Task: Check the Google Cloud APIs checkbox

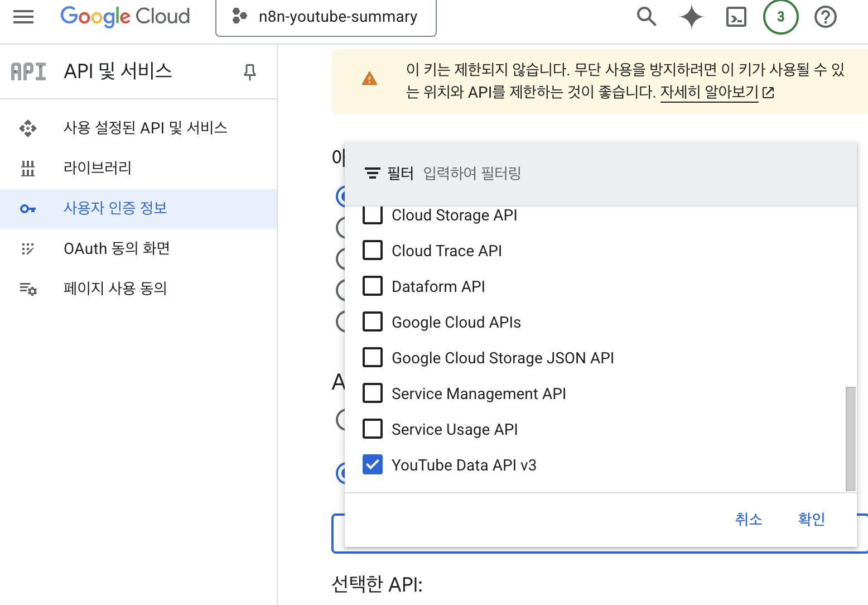Action: [x=373, y=321]
